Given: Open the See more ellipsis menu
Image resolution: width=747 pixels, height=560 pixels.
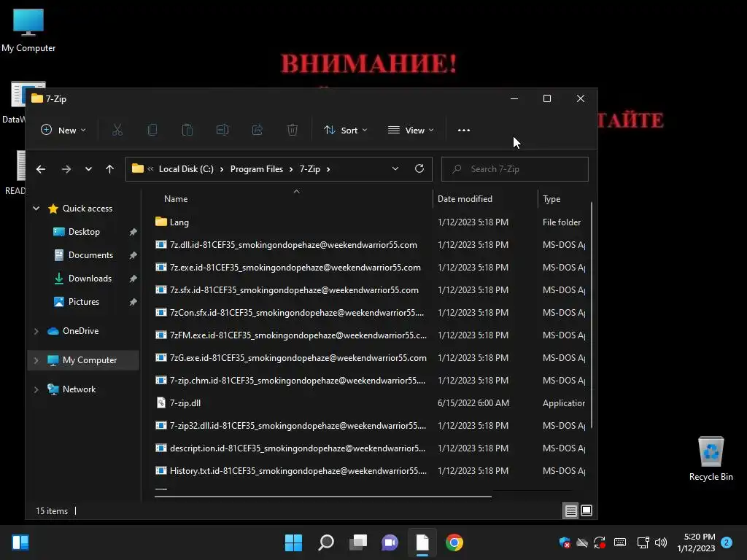Looking at the screenshot, I should pos(463,130).
